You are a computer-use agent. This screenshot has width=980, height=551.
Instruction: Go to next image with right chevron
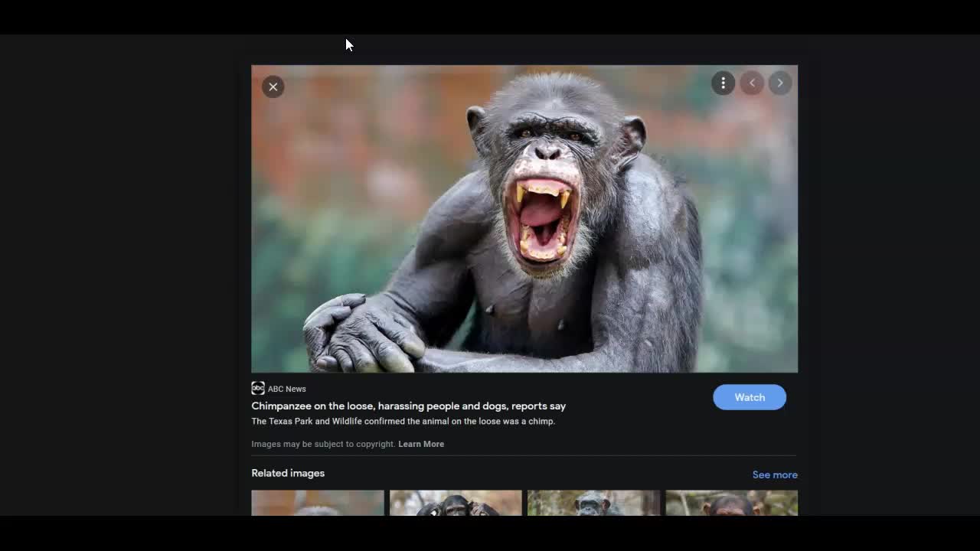[780, 83]
